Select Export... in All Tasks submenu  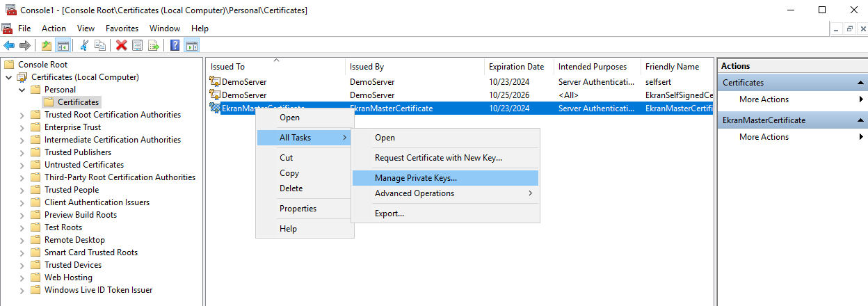389,214
